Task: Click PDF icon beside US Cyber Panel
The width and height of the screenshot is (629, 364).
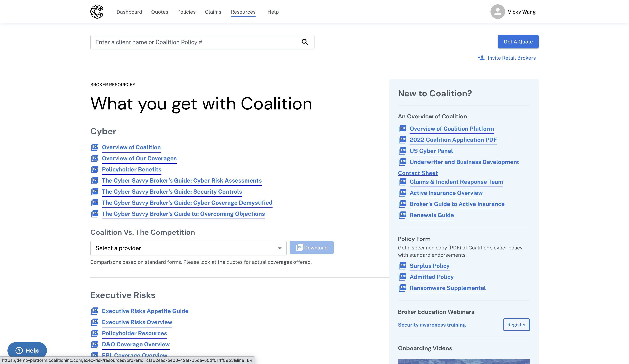Action: click(402, 151)
